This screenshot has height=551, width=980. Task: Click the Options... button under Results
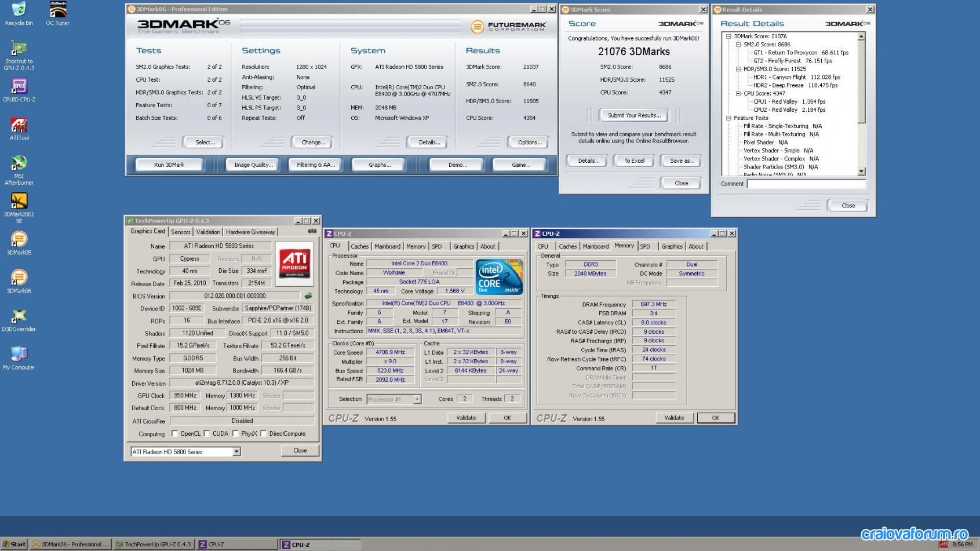click(530, 143)
